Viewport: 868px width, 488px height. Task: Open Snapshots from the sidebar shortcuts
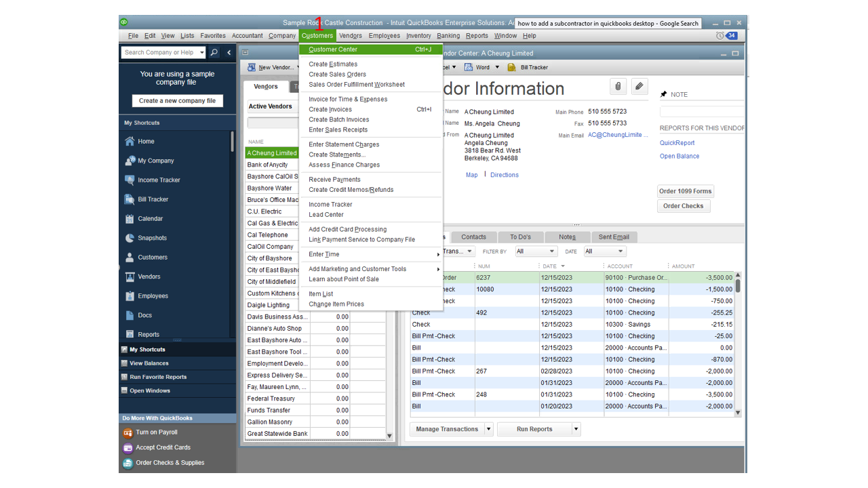coord(152,238)
